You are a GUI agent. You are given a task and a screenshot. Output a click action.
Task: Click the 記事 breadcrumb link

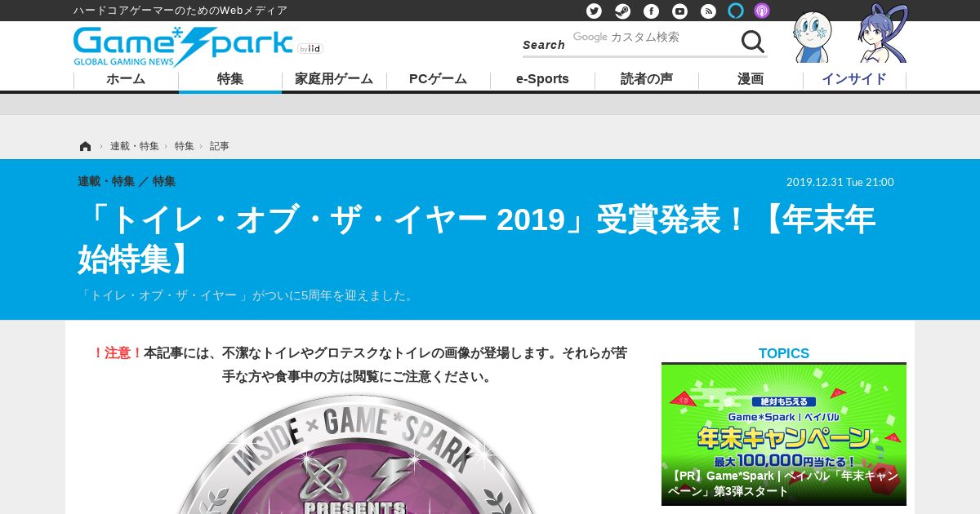220,146
